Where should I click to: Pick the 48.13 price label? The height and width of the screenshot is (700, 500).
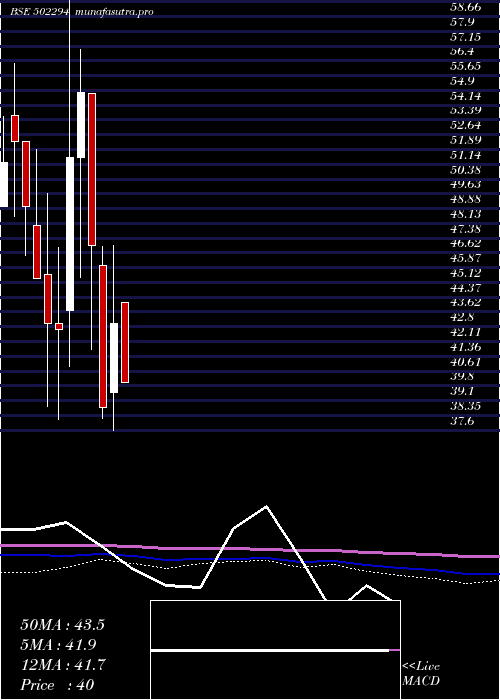click(465, 214)
